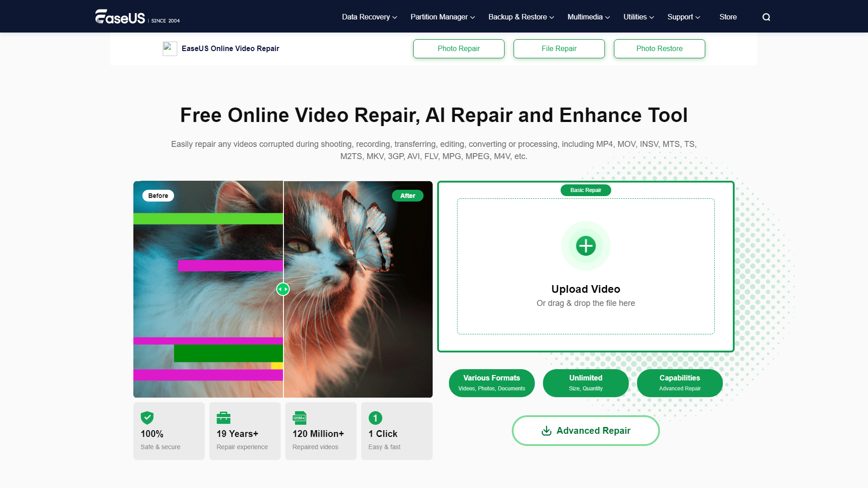868x488 pixels.
Task: Click the search magnifier icon
Action: [x=766, y=17]
